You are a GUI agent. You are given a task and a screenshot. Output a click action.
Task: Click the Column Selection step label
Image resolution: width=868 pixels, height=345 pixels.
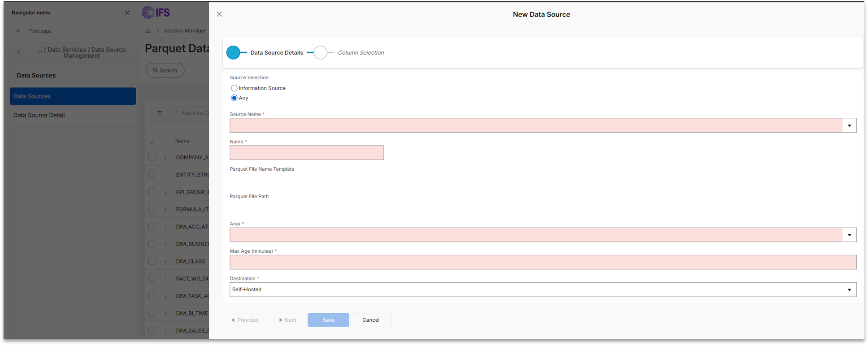(x=361, y=52)
